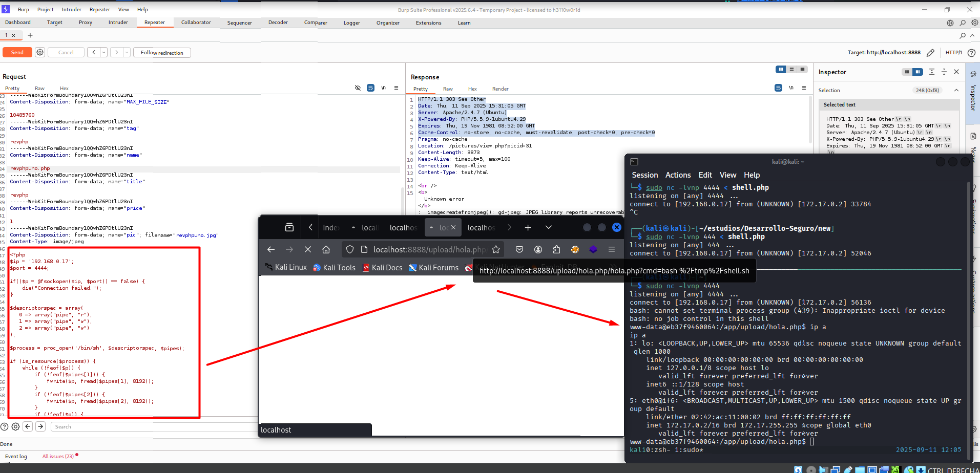Go to next request in Repeater history
Viewport: 980px width, 473px height.
(116, 52)
